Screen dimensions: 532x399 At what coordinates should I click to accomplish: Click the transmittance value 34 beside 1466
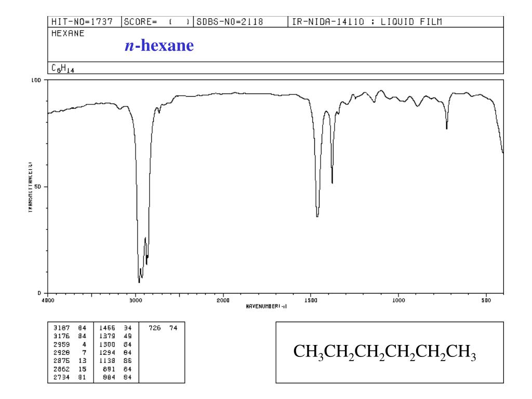click(x=128, y=328)
